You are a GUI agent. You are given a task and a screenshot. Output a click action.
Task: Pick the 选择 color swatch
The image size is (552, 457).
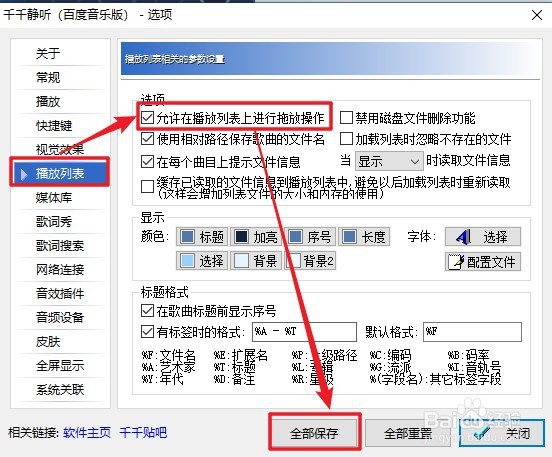[202, 261]
